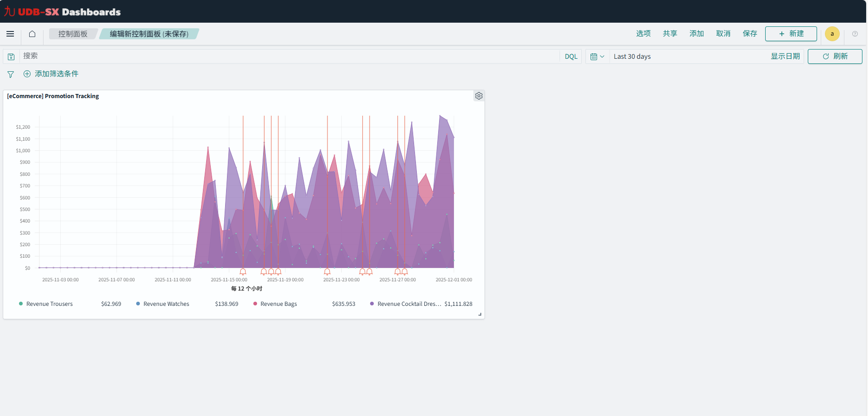Screen dimensions: 868x416
Task: Click the UDB-SX Dashboards logo
Action: click(63, 12)
